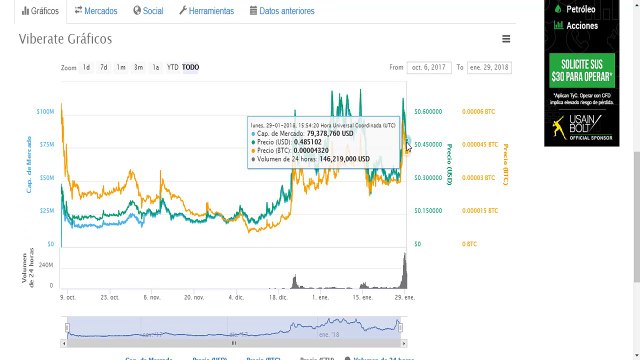The image size is (640, 360).
Task: Click the To date field
Action: click(x=489, y=67)
